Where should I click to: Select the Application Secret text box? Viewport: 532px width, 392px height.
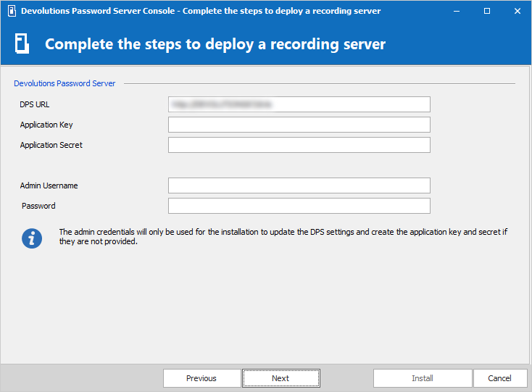tap(299, 145)
